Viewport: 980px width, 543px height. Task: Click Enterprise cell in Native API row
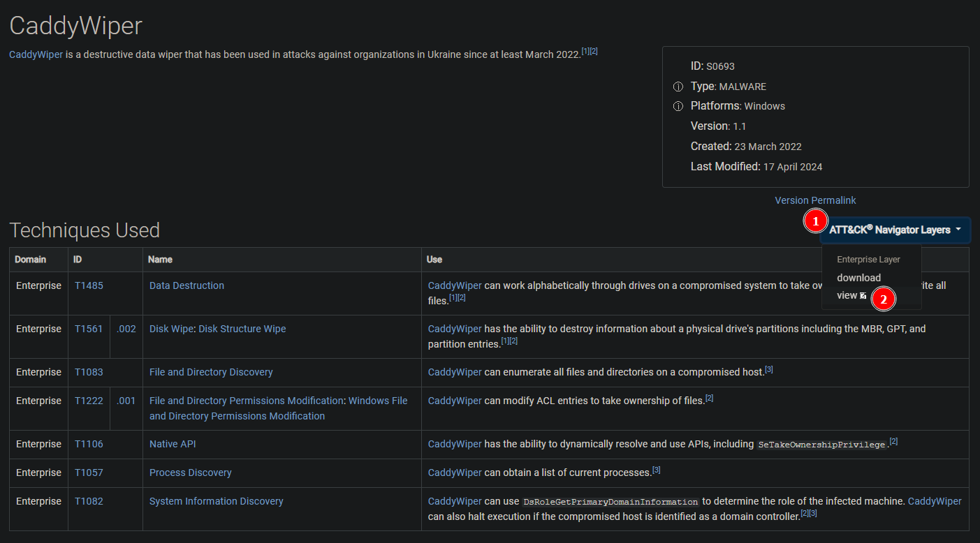(38, 444)
